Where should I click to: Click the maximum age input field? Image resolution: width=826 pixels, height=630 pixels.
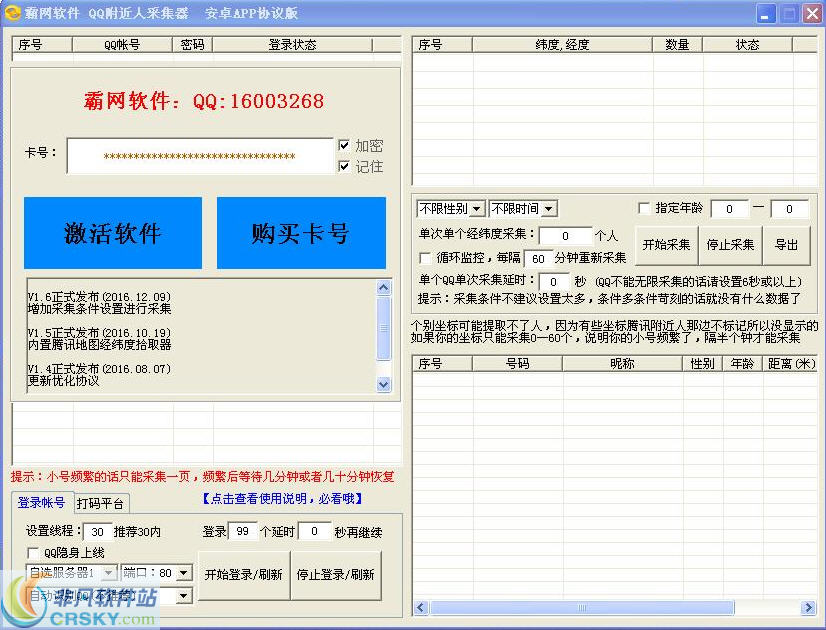[x=789, y=209]
